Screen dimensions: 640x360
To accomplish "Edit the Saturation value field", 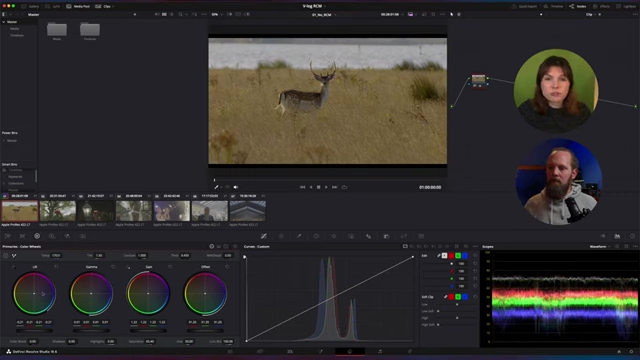I will (x=150, y=341).
